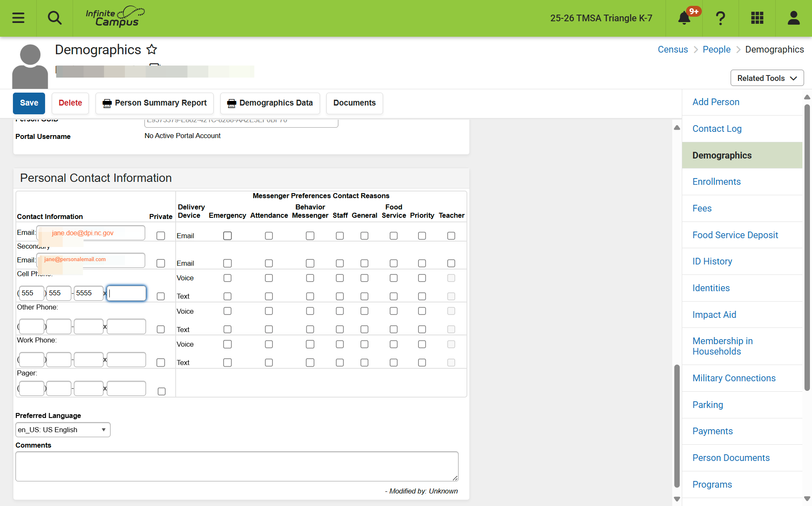Viewport: 812px width, 506px height.
Task: Click the person avatar photo placeholder
Action: (30, 66)
